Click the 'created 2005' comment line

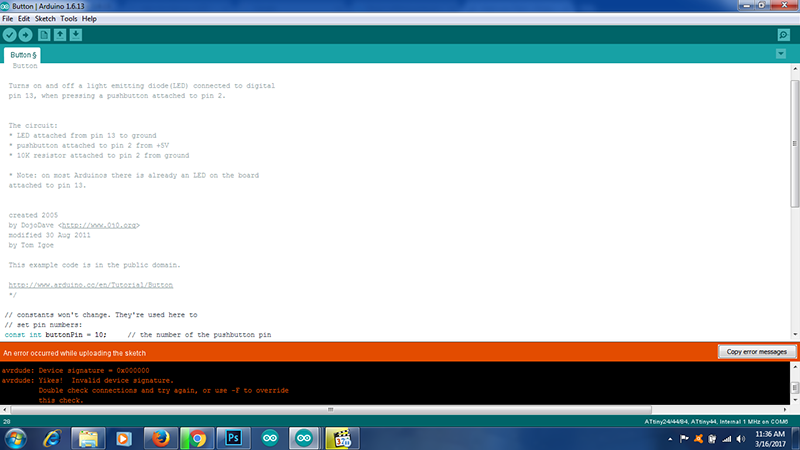pos(33,215)
